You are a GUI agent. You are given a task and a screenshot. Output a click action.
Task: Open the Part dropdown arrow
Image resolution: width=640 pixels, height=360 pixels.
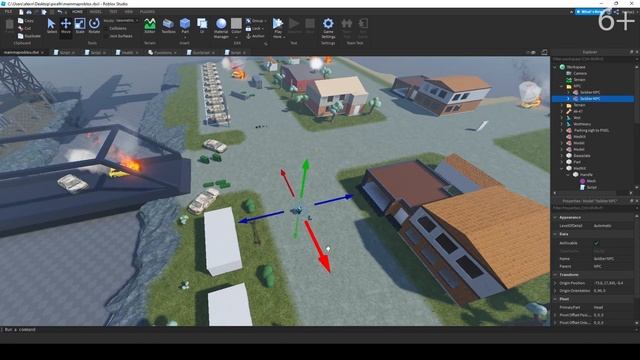(x=185, y=37)
